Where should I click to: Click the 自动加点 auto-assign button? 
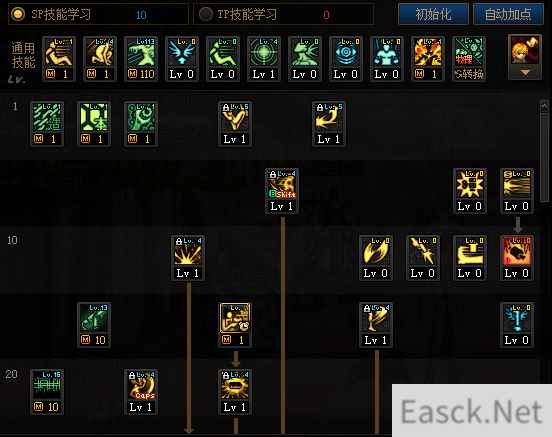click(x=508, y=14)
